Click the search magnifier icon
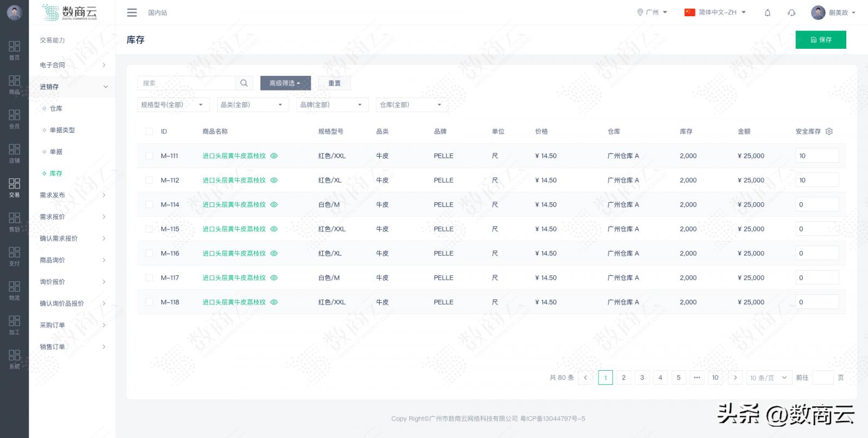868x438 pixels. pos(244,83)
